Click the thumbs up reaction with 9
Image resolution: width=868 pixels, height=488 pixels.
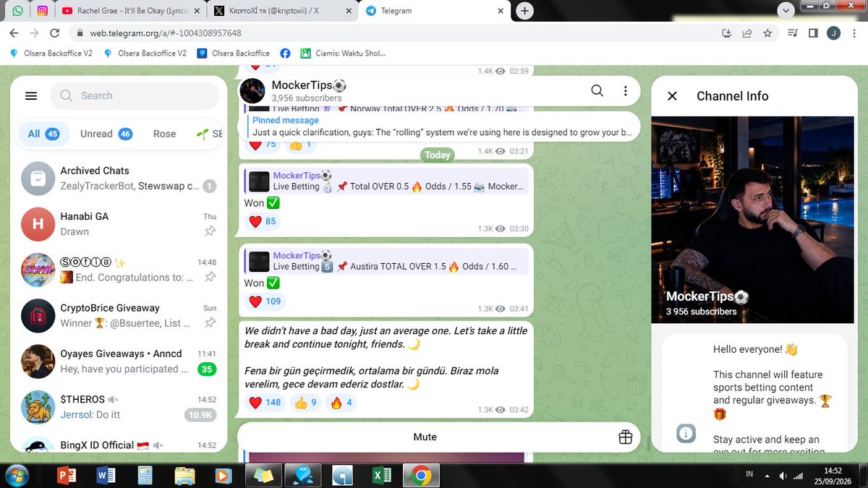(305, 403)
